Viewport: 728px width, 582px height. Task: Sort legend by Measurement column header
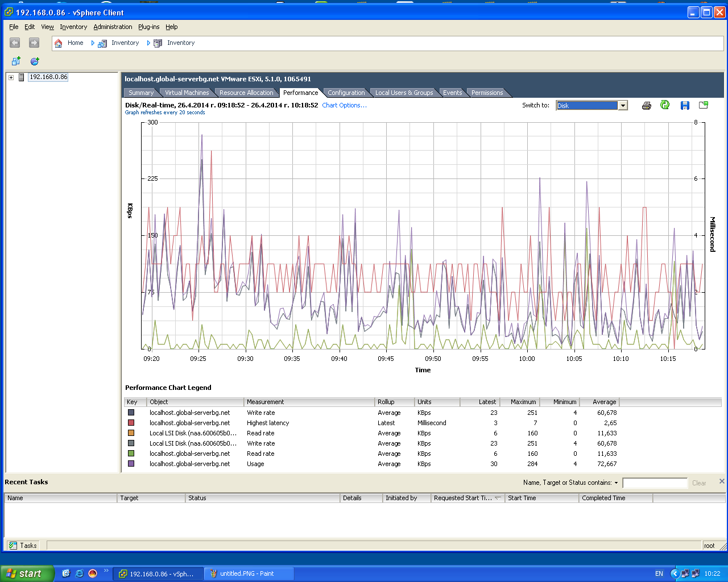coord(309,402)
